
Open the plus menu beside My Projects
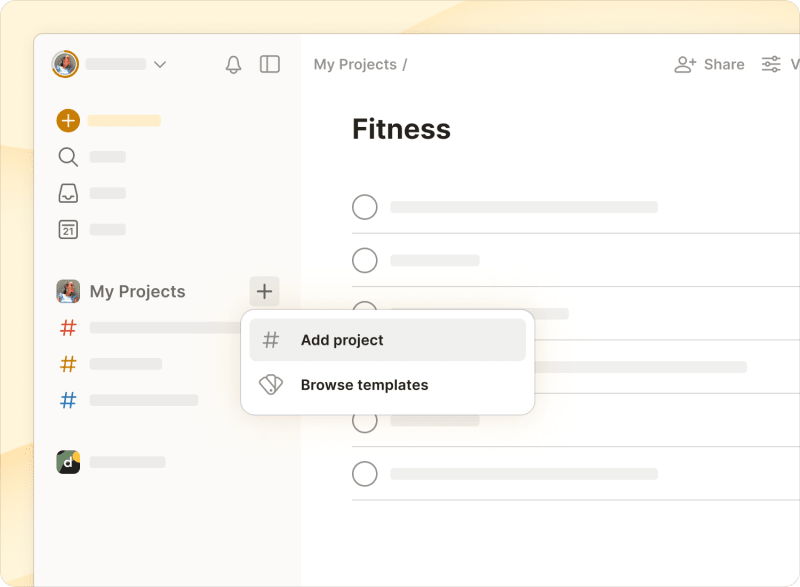click(263, 291)
